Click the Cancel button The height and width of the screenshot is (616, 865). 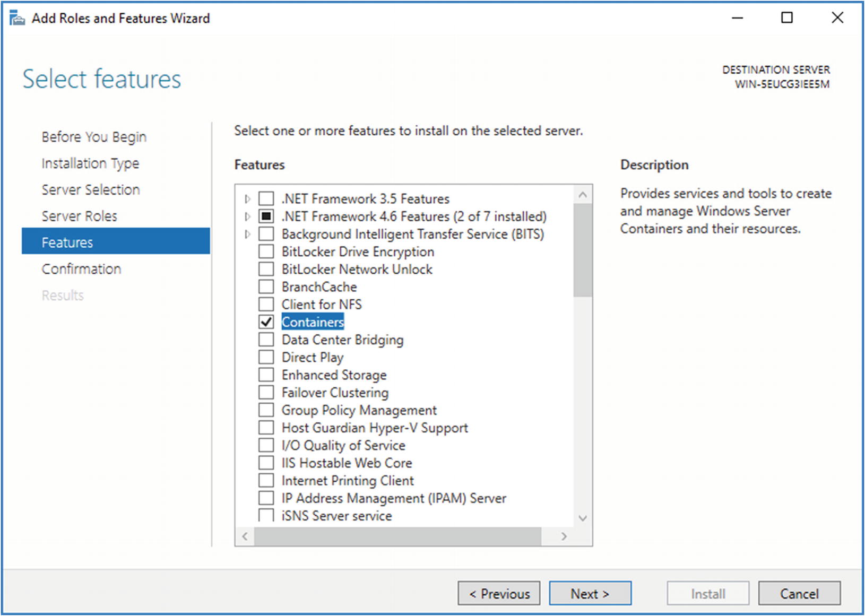[799, 593]
